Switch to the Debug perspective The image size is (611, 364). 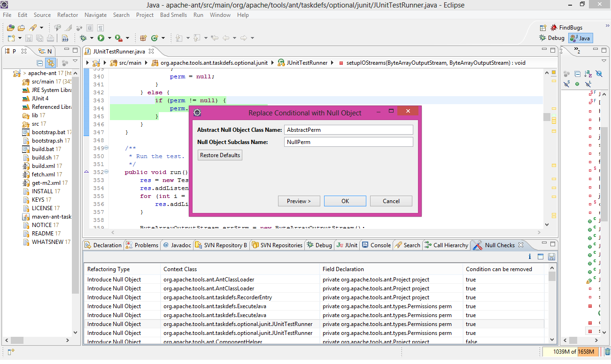552,38
